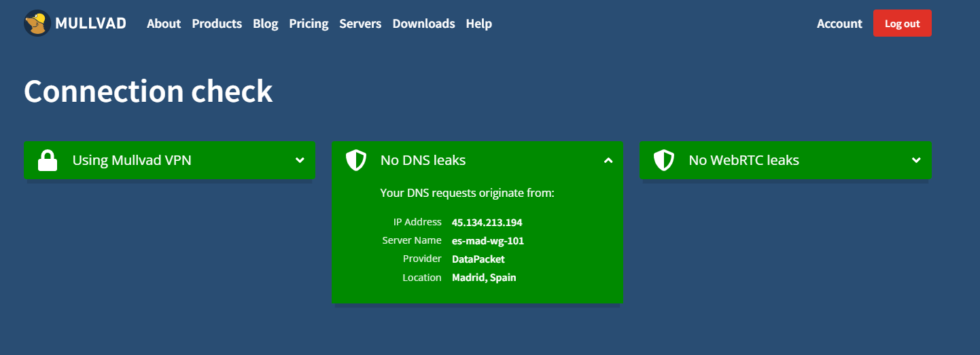Open the About menu item

pos(164,24)
